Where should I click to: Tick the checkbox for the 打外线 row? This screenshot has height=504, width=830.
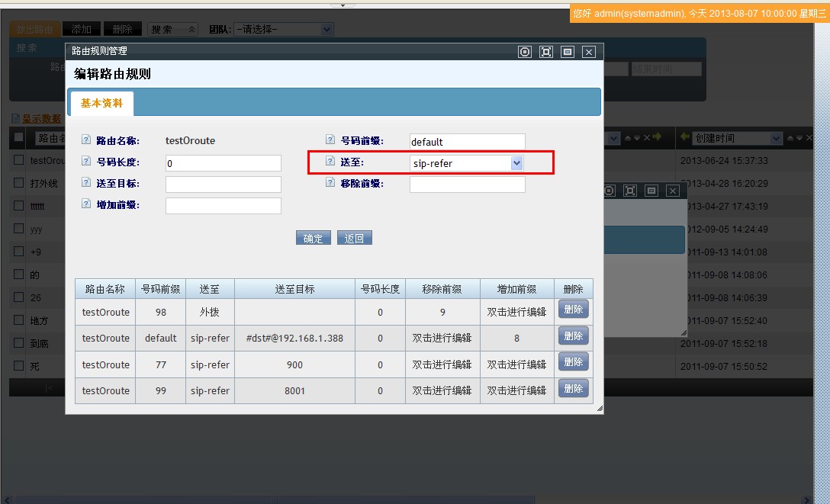(19, 183)
